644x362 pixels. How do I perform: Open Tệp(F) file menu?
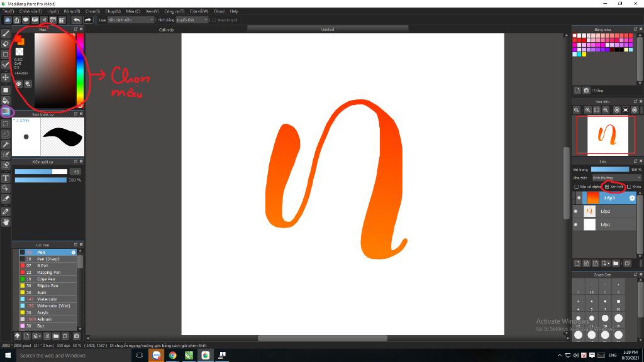point(8,11)
